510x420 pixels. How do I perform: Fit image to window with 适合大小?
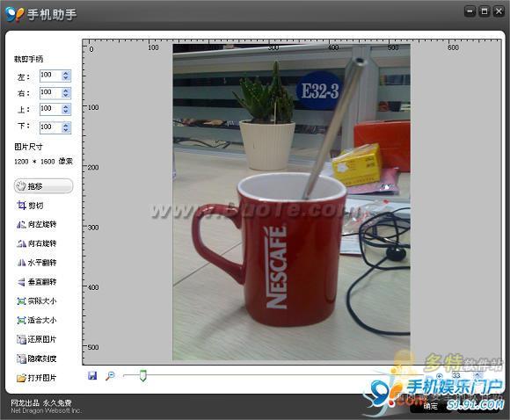click(36, 320)
